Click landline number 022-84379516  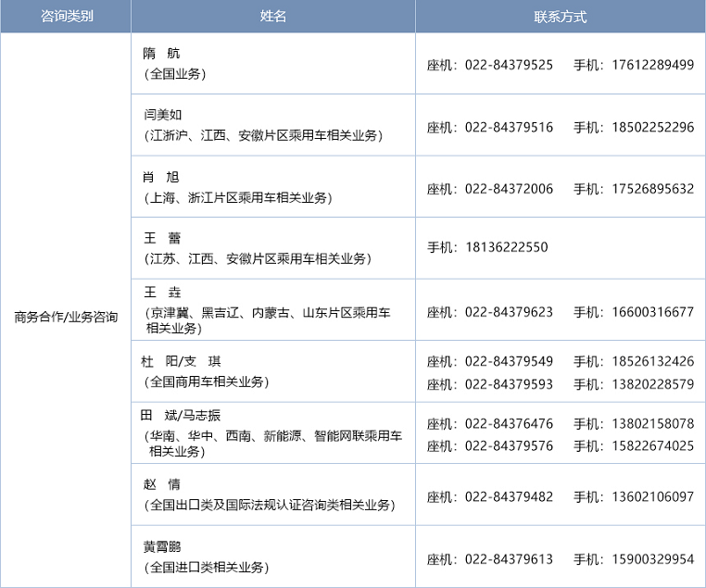coord(509,127)
